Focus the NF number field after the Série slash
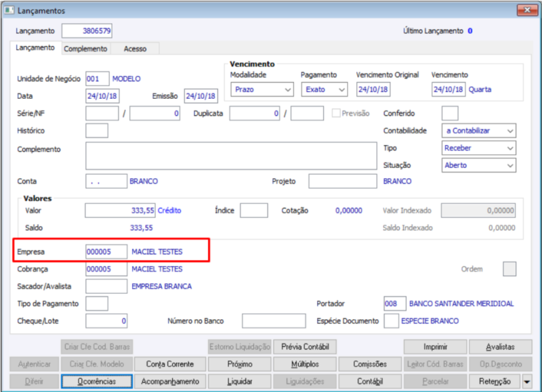The width and height of the screenshot is (542, 392). coord(155,113)
